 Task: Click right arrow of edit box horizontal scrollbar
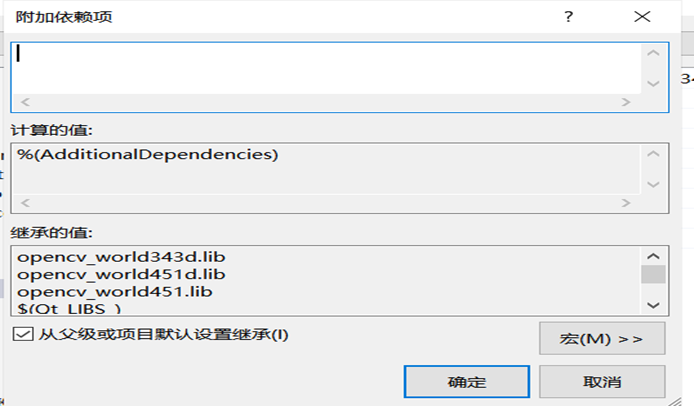click(626, 102)
